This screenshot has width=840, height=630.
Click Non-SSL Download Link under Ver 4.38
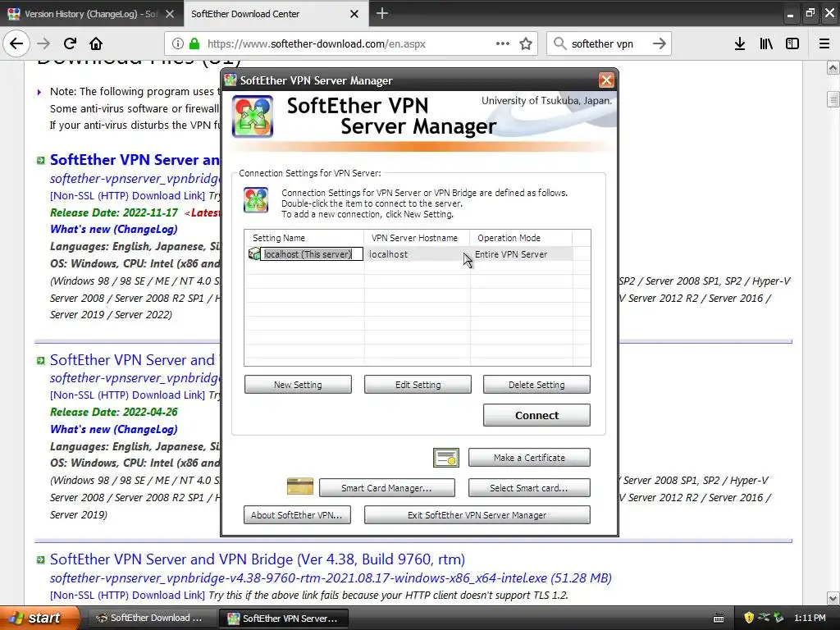coord(127,596)
